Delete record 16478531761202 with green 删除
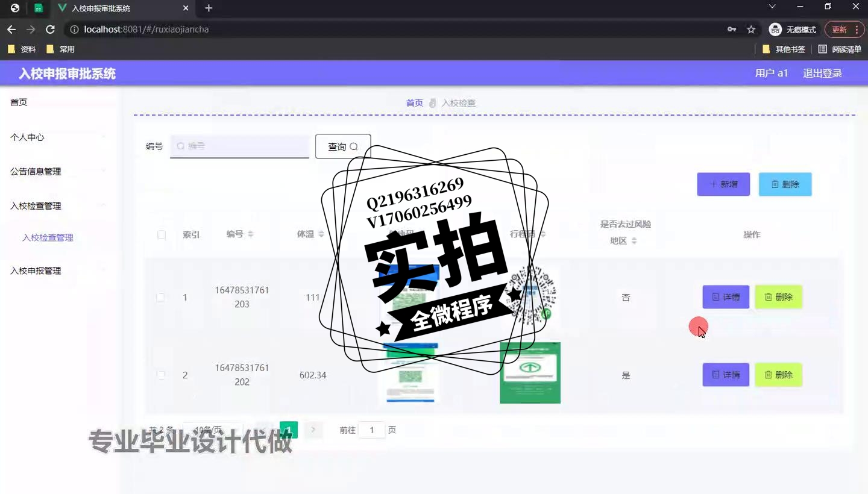The width and height of the screenshot is (868, 494). click(x=779, y=375)
